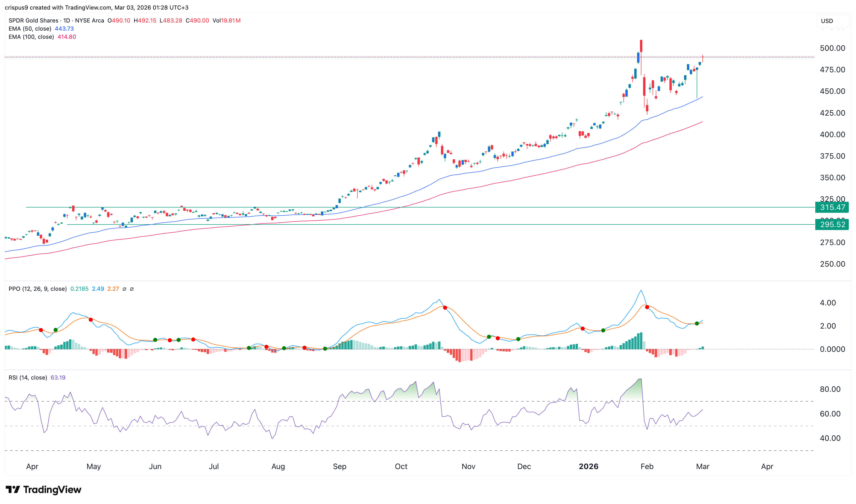The height and width of the screenshot is (504, 856).
Task: Click the first hide (∅) icon beside PPO values
Action: [x=125, y=289]
